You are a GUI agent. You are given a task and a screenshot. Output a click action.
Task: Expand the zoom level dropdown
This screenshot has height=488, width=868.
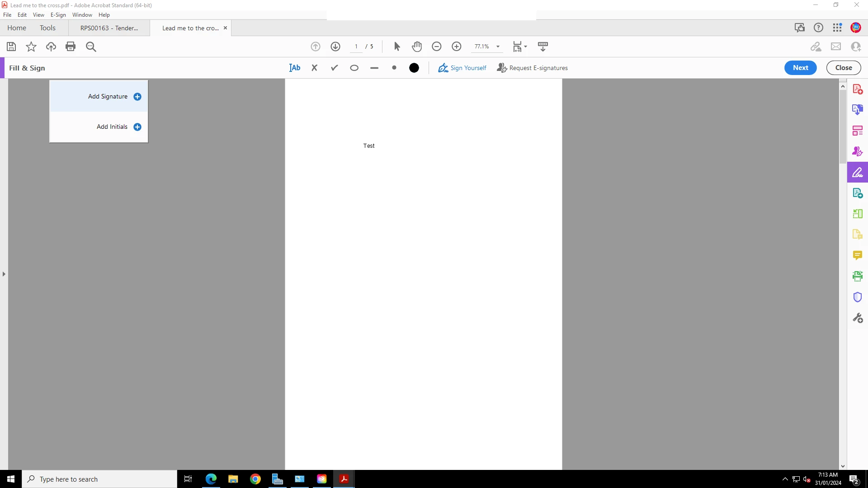click(498, 47)
